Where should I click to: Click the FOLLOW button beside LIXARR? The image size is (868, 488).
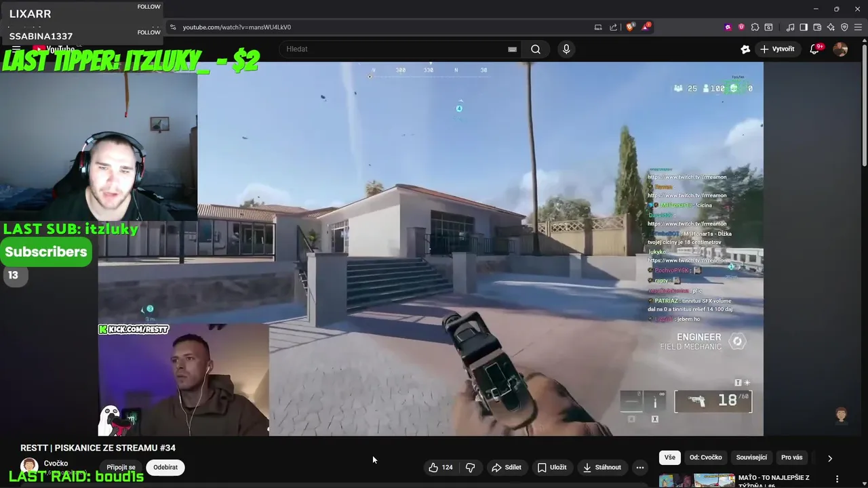pos(149,7)
